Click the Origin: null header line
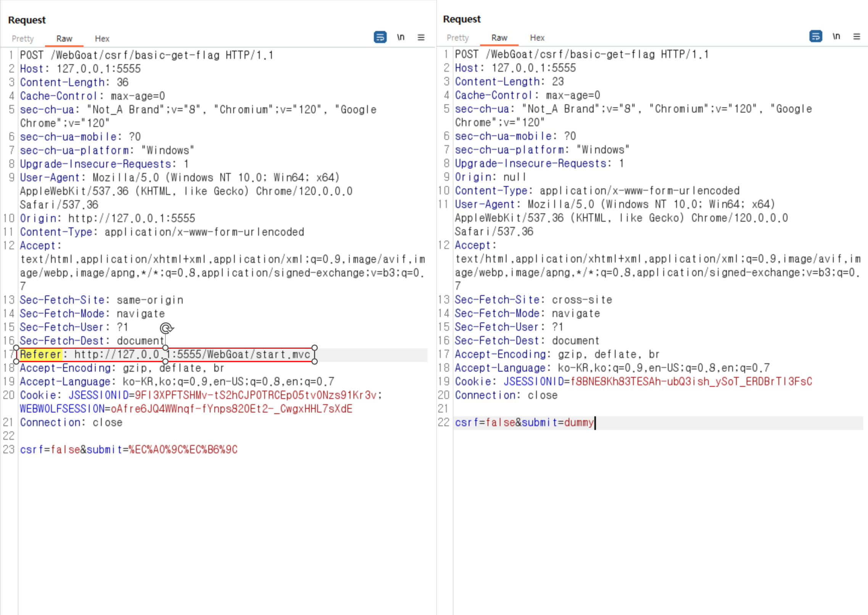Screen dimensions: 868x615 (x=490, y=177)
